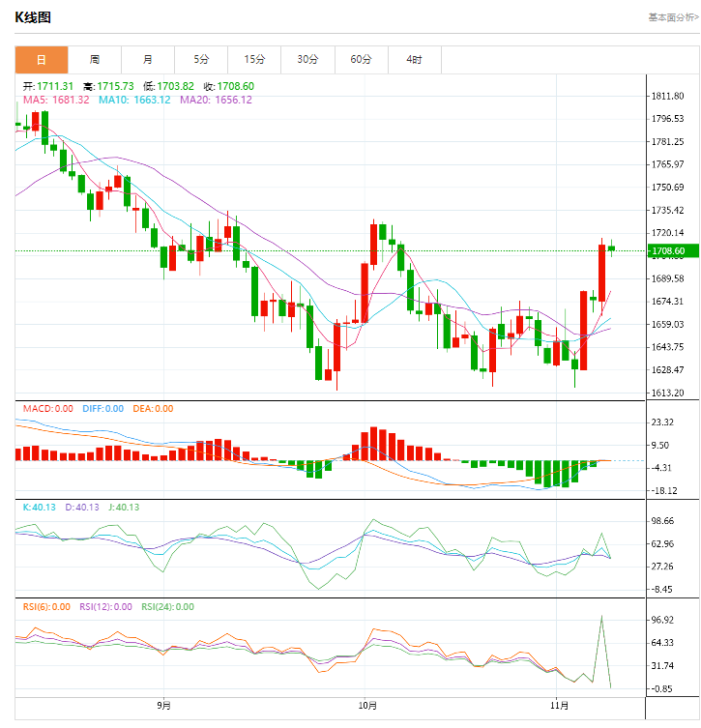Click the J:40.13 KDJ label
The height and width of the screenshot is (728, 701).
click(124, 508)
